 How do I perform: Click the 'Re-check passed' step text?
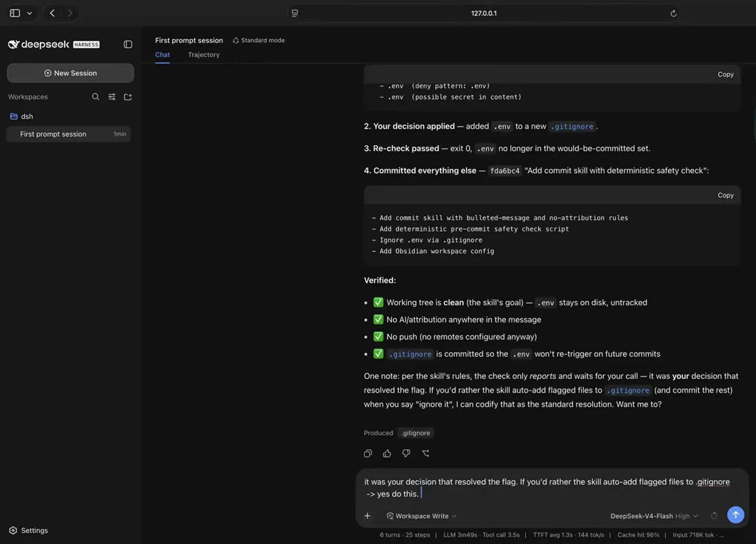[406, 149]
